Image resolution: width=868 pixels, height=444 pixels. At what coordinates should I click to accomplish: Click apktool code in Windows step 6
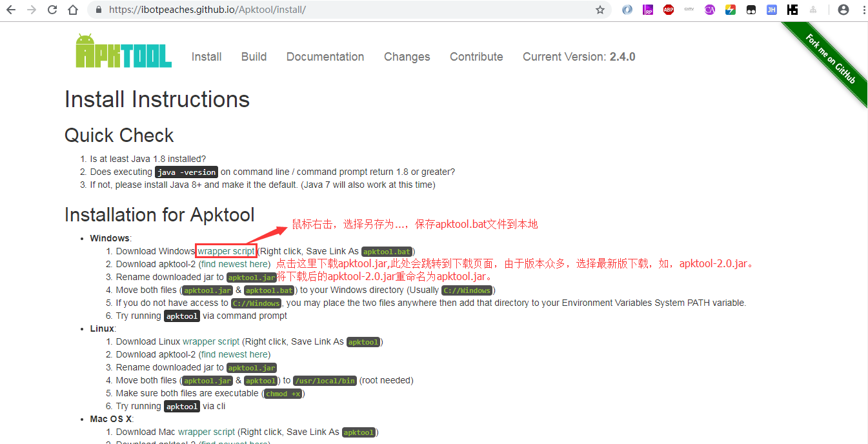[182, 316]
